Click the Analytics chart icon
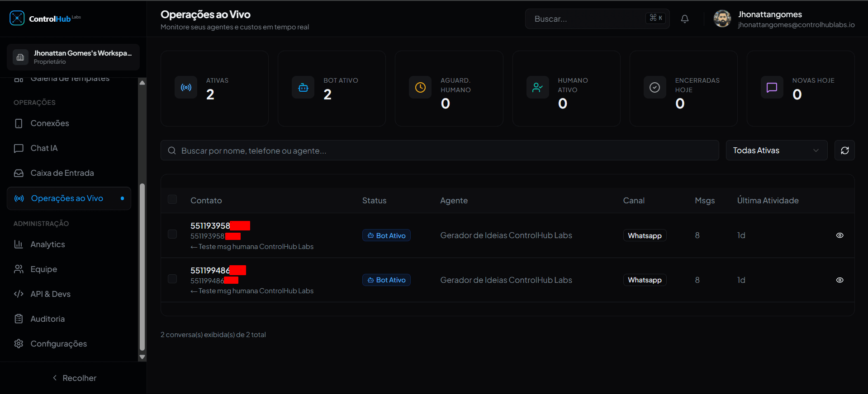This screenshot has height=394, width=868. tap(19, 244)
